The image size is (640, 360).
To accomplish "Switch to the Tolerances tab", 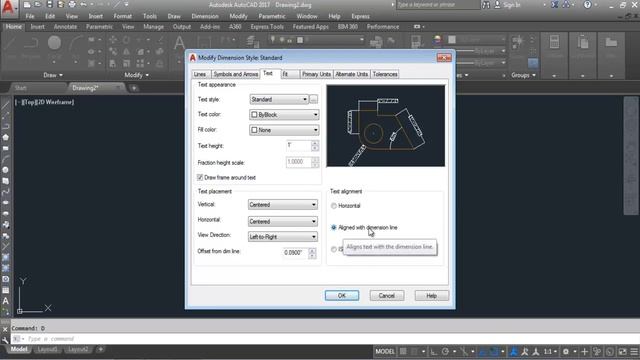I will (x=385, y=74).
